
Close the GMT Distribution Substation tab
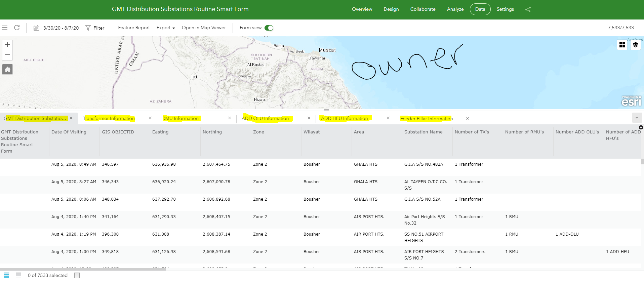71,118
